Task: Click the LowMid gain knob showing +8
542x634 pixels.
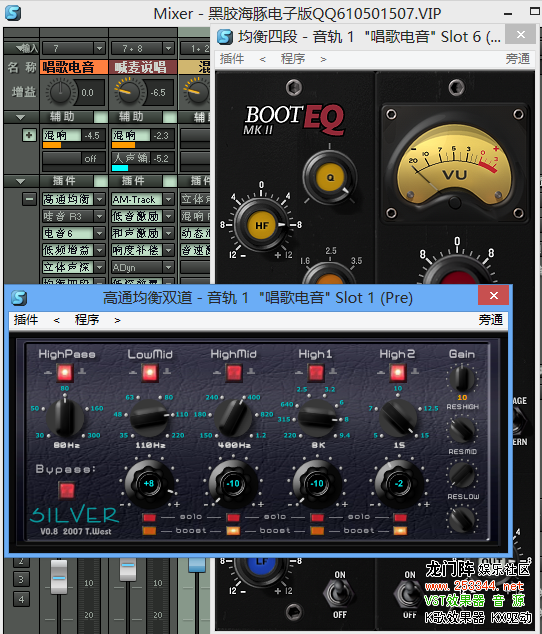Action: (x=149, y=484)
